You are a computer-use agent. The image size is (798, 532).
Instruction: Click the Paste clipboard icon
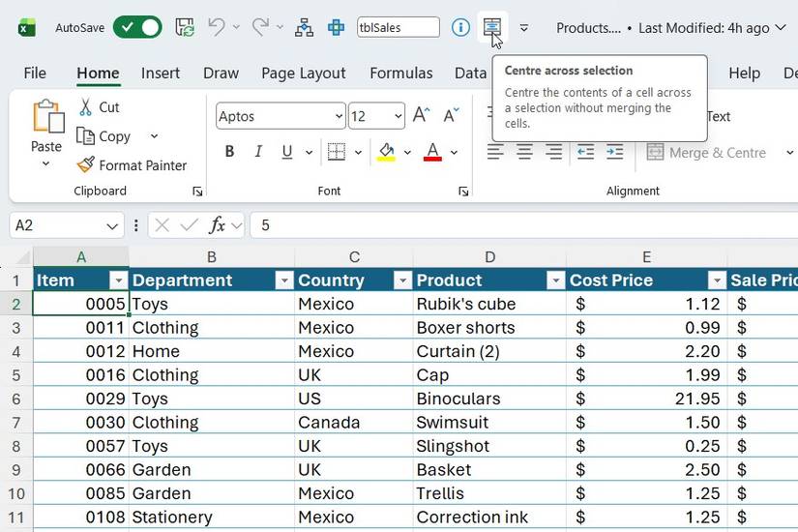click(x=47, y=117)
